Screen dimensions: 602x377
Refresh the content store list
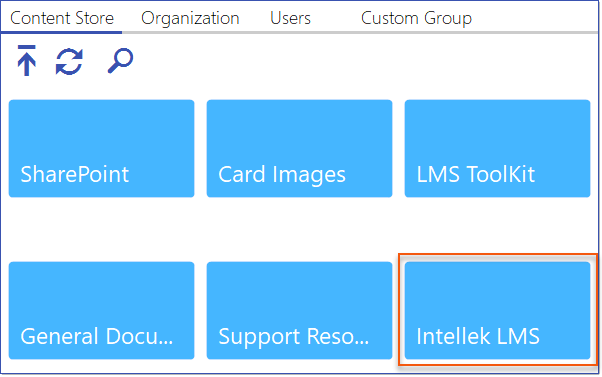(x=69, y=61)
